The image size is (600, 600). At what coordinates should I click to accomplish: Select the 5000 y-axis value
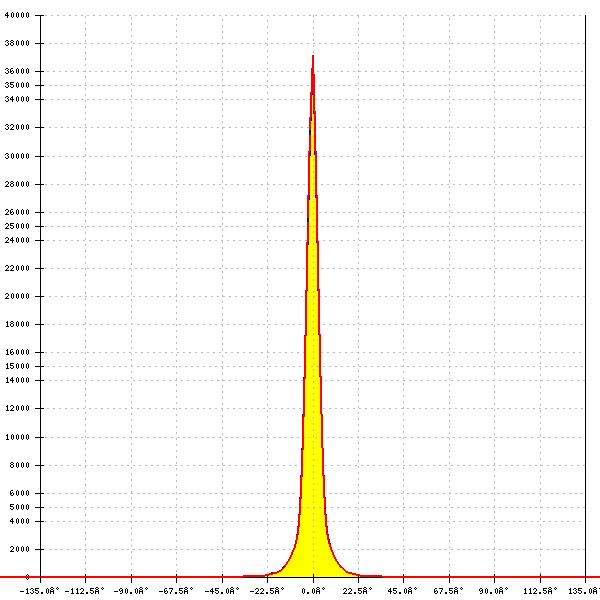coord(19,507)
